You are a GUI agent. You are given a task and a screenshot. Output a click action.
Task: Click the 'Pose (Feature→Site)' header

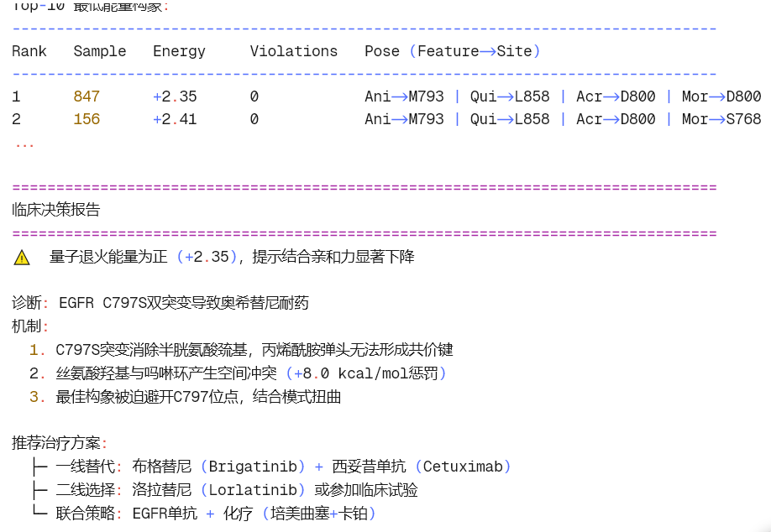[453, 51]
